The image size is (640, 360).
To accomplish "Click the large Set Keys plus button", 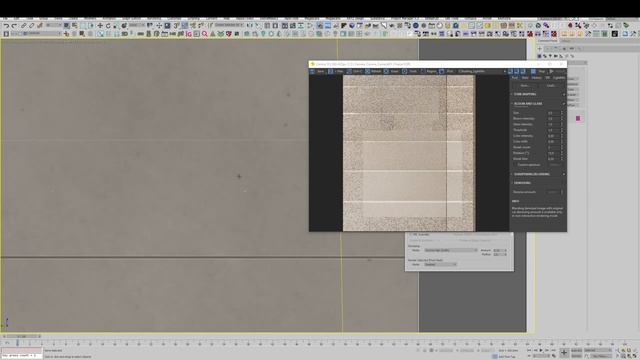I will [x=564, y=353].
